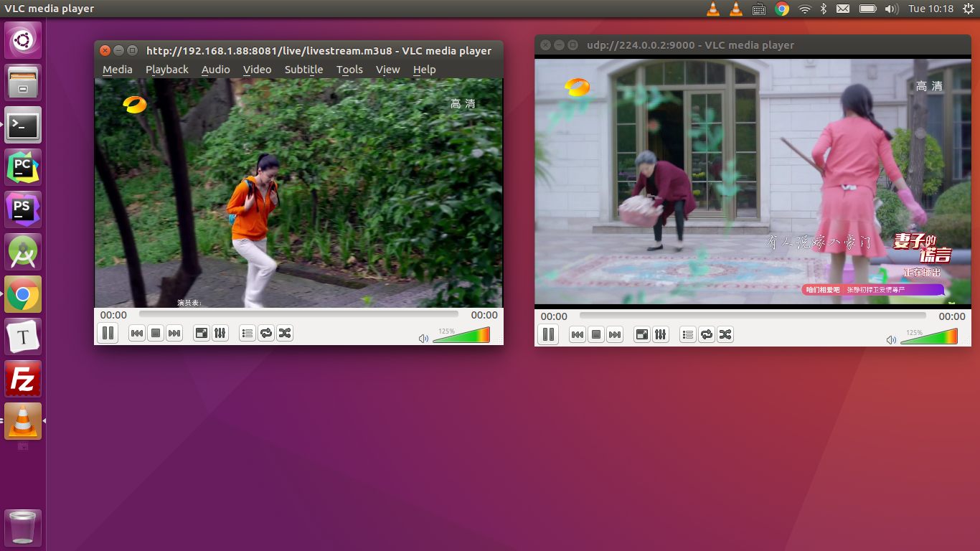Click elapsed time 00:00 in udp window
The width and height of the screenshot is (980, 551).
(554, 316)
